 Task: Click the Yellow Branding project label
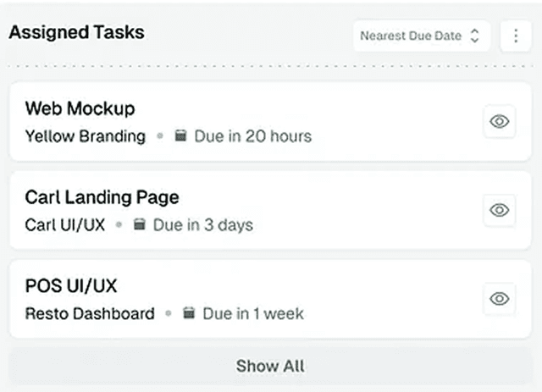[x=85, y=135]
